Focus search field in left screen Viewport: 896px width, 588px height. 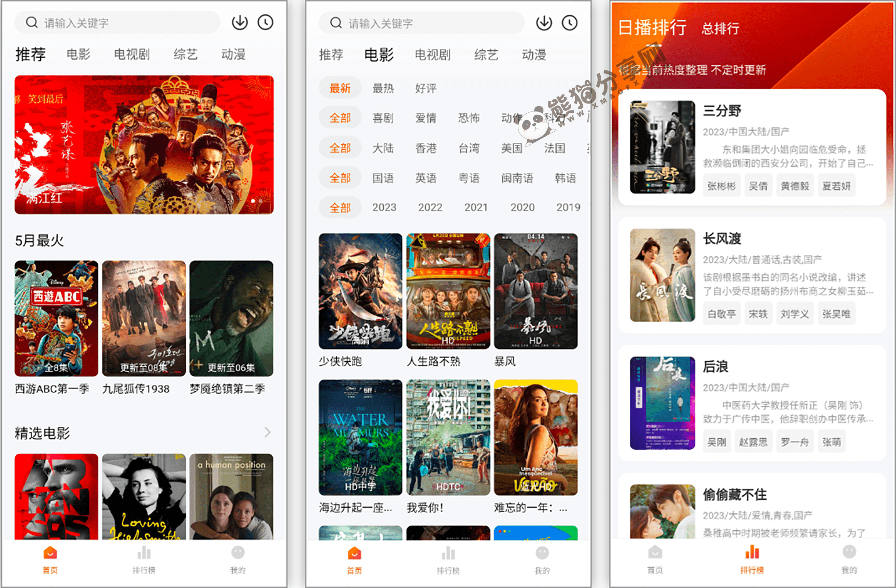pyautogui.click(x=117, y=22)
